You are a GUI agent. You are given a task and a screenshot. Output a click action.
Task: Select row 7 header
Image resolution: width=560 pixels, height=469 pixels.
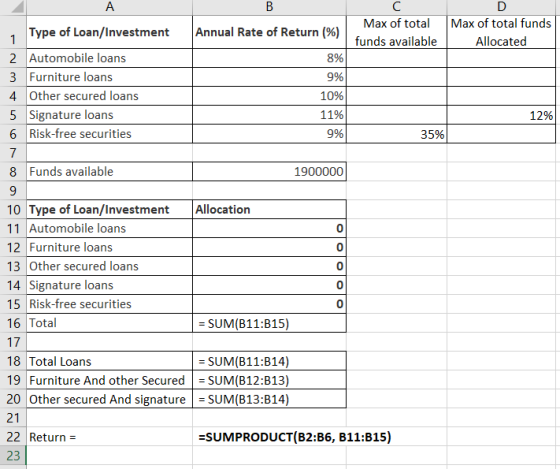[13, 153]
